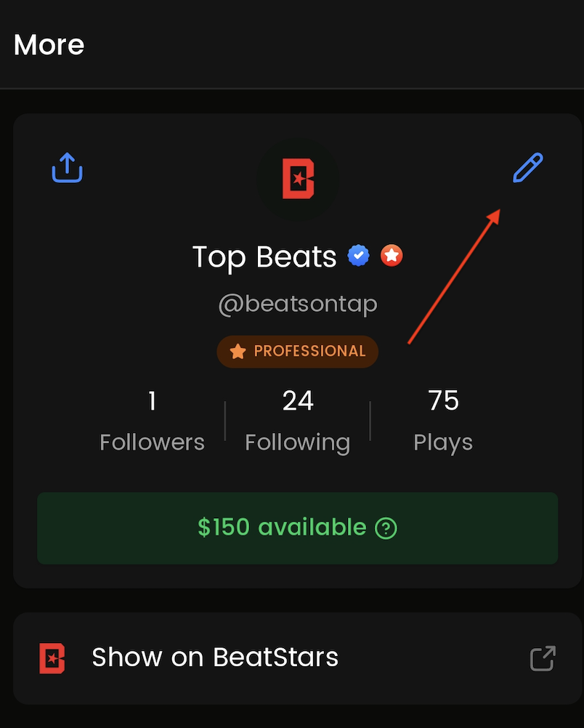Click the $150 available balance text

282,527
